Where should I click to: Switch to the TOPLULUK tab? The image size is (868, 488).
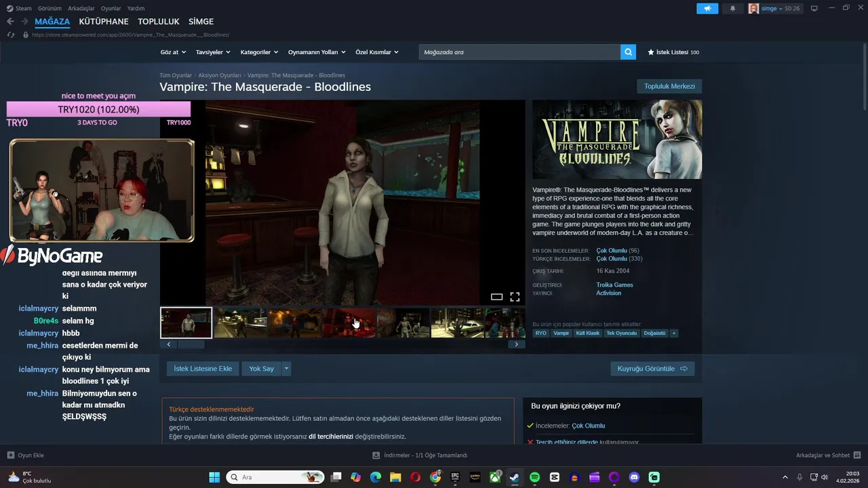click(x=159, y=22)
